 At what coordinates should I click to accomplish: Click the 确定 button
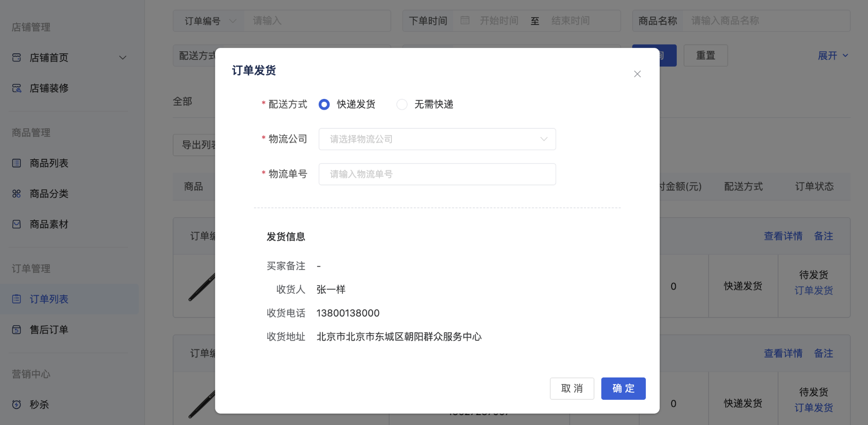623,388
